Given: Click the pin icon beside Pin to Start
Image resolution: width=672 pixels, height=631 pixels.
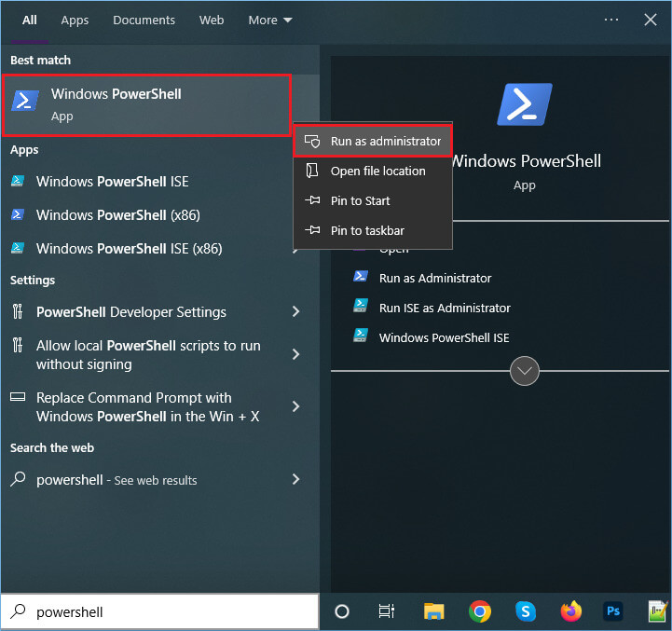Looking at the screenshot, I should point(312,200).
